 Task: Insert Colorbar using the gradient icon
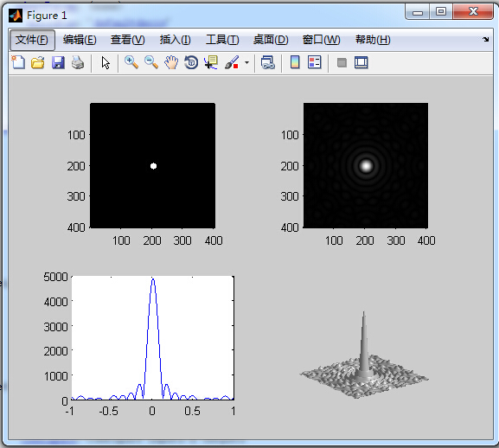pos(295,62)
